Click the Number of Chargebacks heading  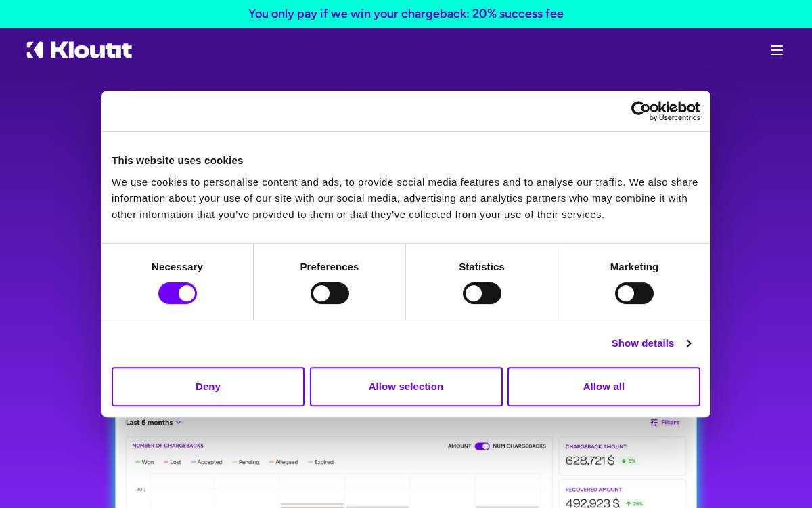point(168,446)
